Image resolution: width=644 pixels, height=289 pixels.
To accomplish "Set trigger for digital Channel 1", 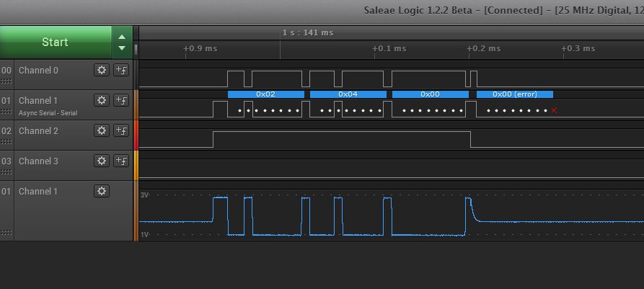I will pyautogui.click(x=121, y=100).
